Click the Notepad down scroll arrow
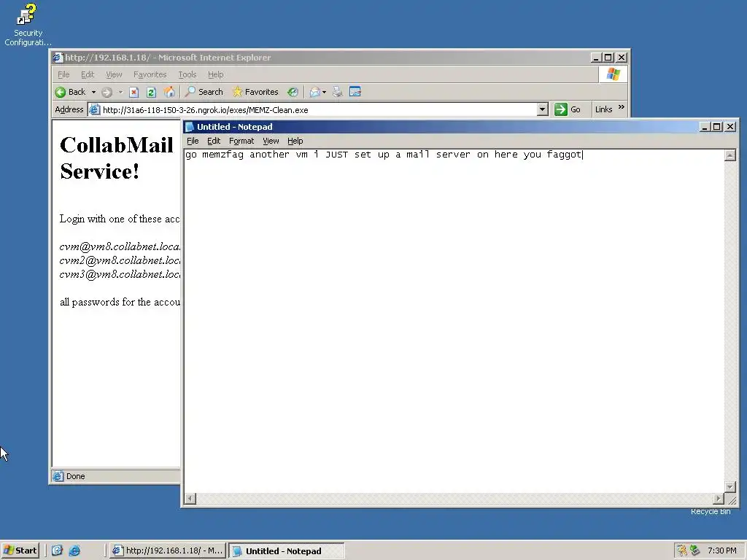 [729, 486]
